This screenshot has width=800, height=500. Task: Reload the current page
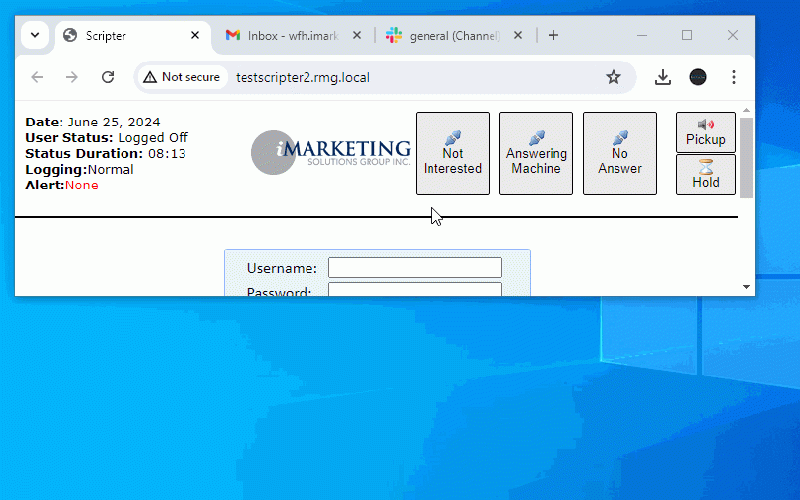pyautogui.click(x=108, y=77)
